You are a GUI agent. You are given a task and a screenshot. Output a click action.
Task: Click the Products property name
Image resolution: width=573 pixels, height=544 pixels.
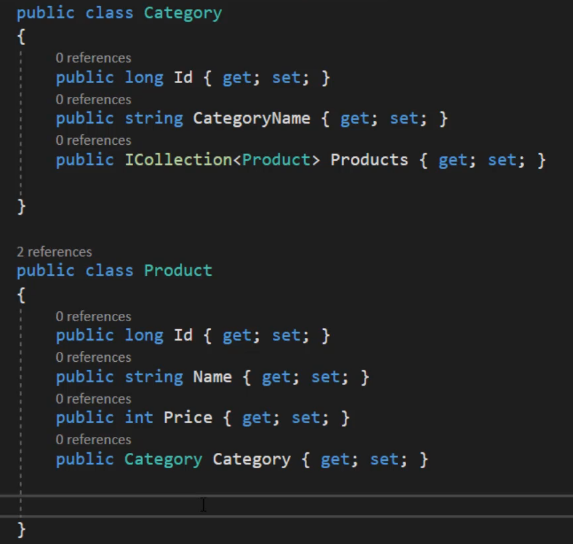point(369,160)
